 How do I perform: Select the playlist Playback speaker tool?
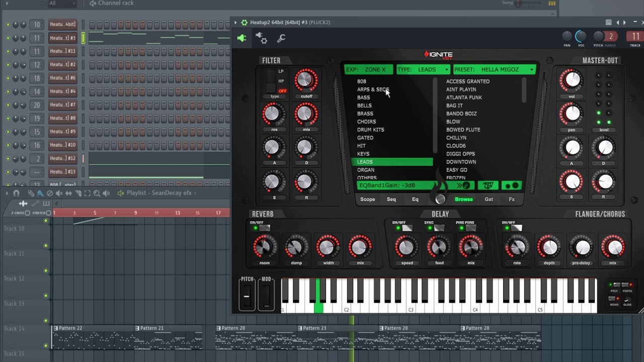(x=106, y=193)
